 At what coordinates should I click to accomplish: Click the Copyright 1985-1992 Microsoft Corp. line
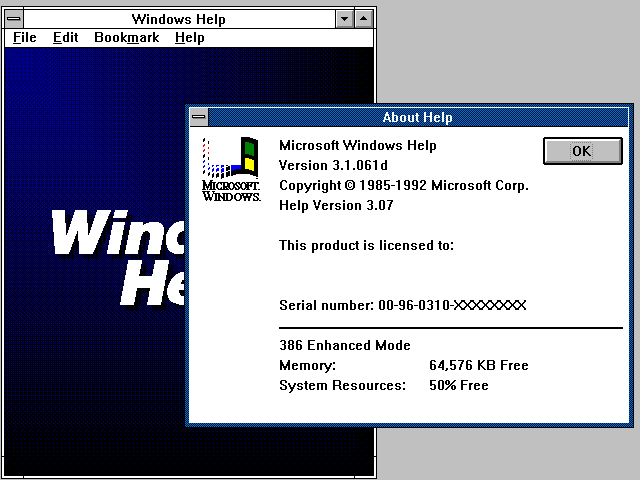coord(403,185)
